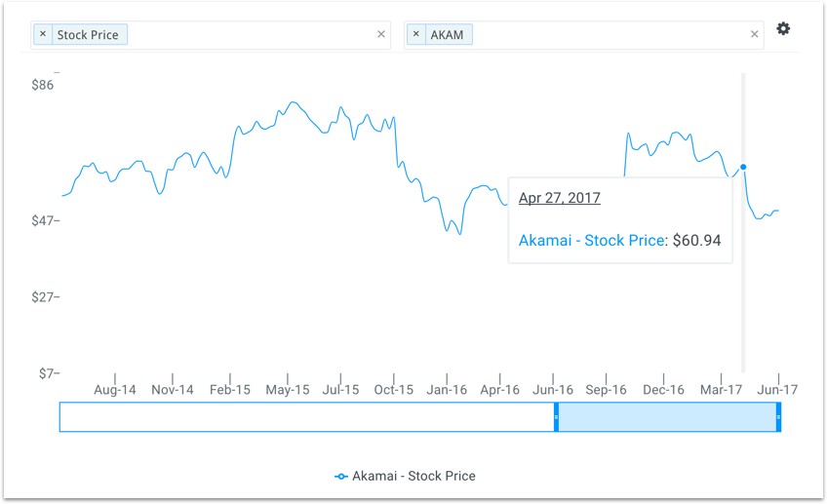Toggle the Akamai - Stock Price legend series

(413, 476)
